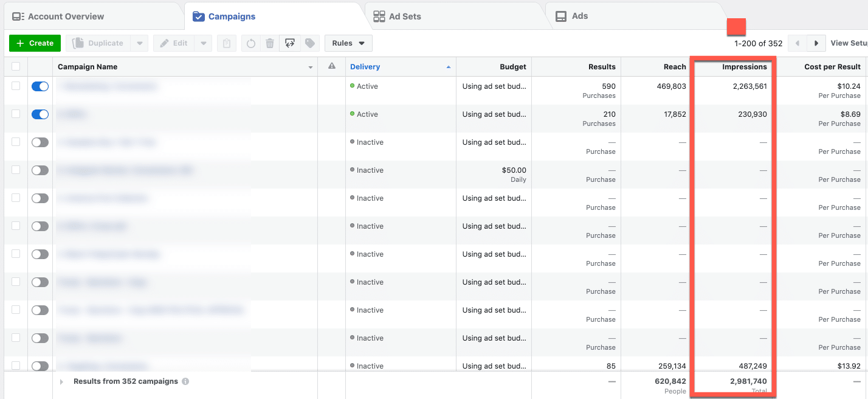Viewport: 868px width, 399px height.
Task: Open the Campaign Name column dropdown arrow
Action: [x=311, y=67]
